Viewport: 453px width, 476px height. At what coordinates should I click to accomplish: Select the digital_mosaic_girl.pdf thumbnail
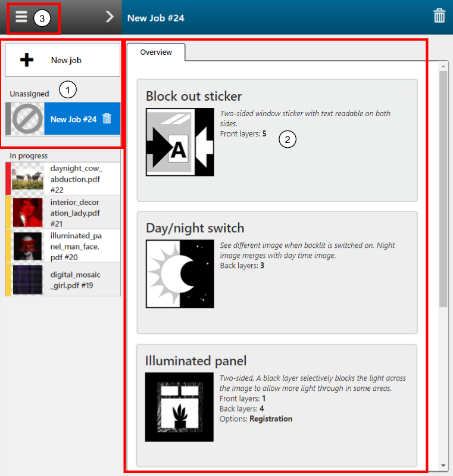point(27,279)
